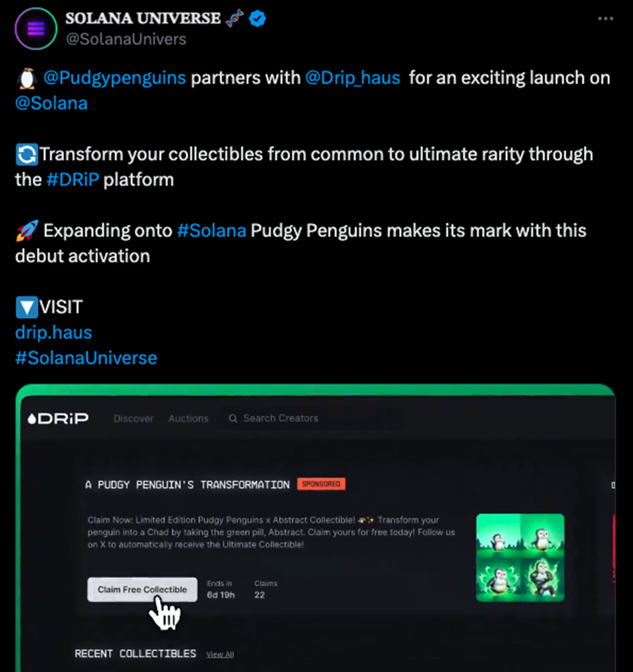
Task: Open the @Pudgypenguins mention
Action: point(114,78)
